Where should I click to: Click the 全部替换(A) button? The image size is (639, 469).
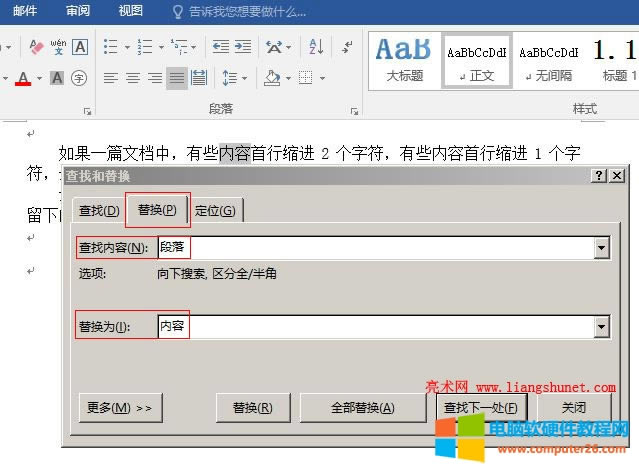pos(363,407)
